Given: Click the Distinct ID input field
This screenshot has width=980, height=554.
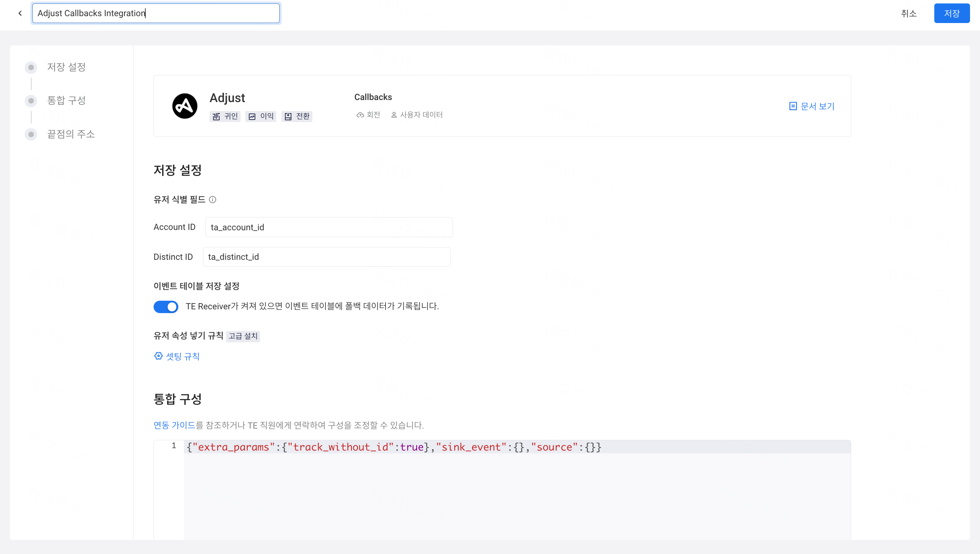Looking at the screenshot, I should (327, 257).
